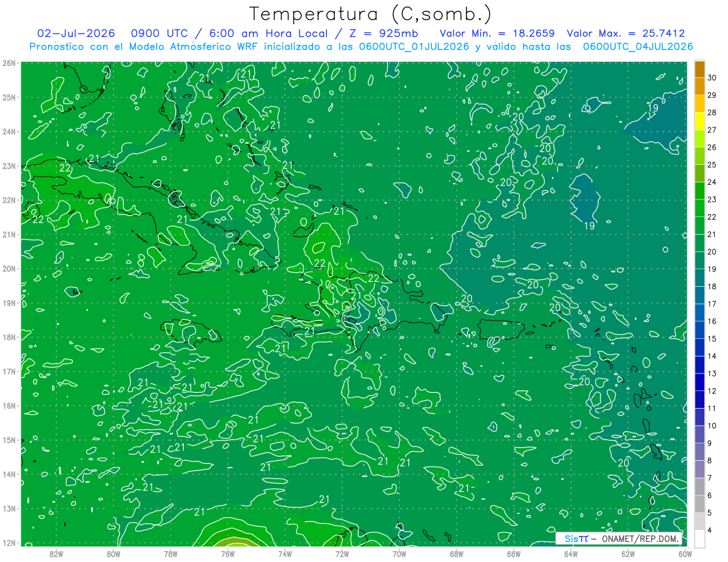The width and height of the screenshot is (728, 562).
Task: Click 'Valor Min. = 18.2659' value
Action: (498, 33)
